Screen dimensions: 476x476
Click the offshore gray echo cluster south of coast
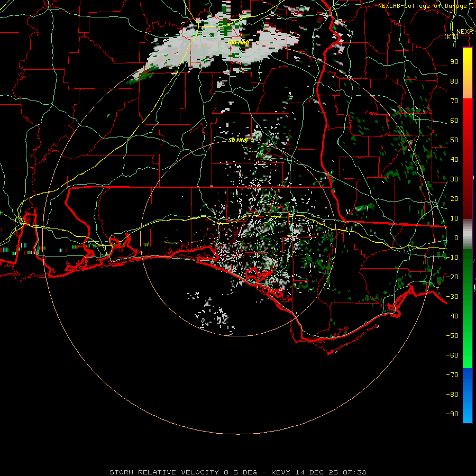tap(213, 313)
